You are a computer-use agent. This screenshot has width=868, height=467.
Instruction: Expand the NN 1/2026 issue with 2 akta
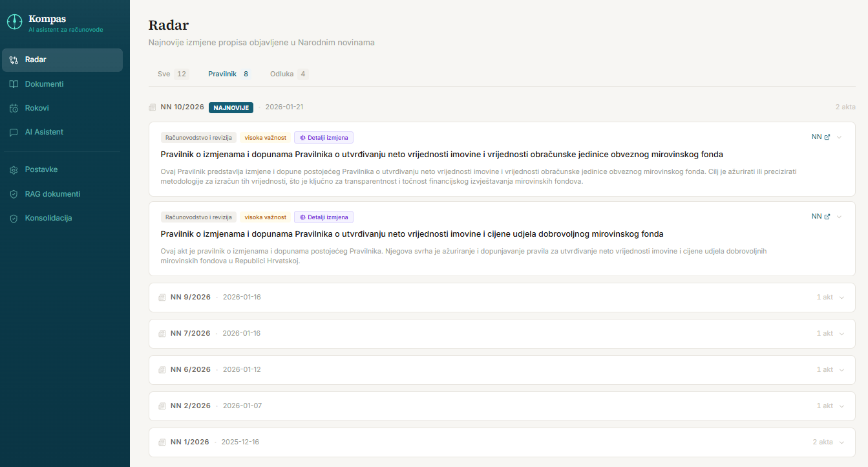[841, 442]
